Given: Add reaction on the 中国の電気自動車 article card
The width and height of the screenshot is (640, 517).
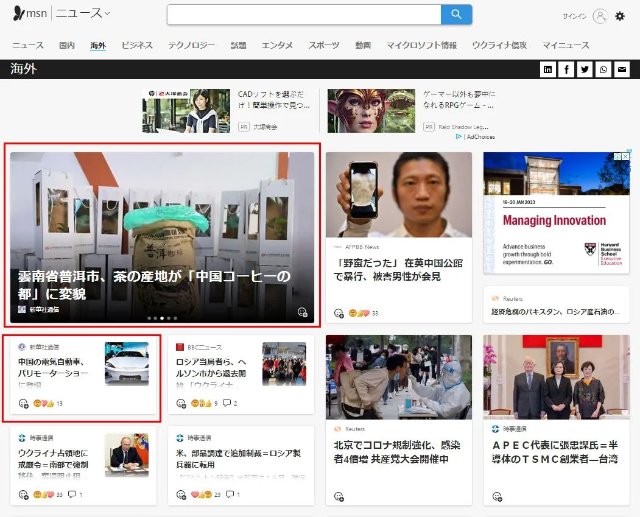Looking at the screenshot, I should pos(24,403).
